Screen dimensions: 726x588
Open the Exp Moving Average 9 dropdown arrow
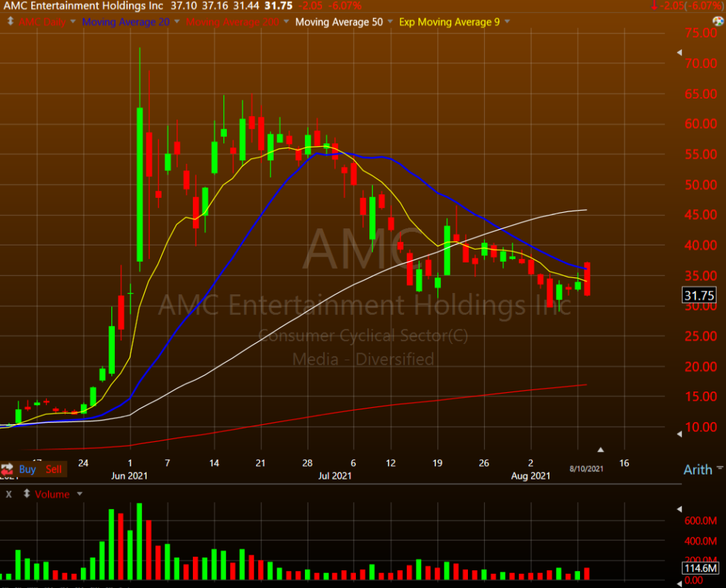[507, 22]
